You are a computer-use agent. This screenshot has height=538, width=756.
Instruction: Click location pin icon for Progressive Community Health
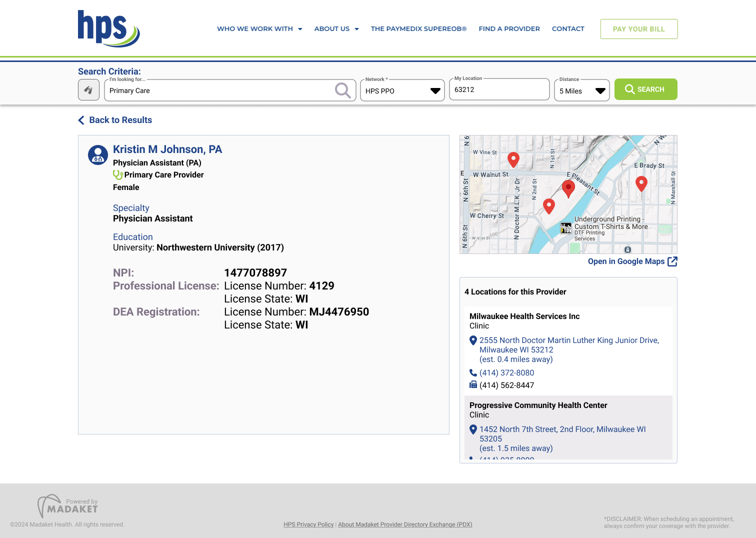click(x=473, y=429)
